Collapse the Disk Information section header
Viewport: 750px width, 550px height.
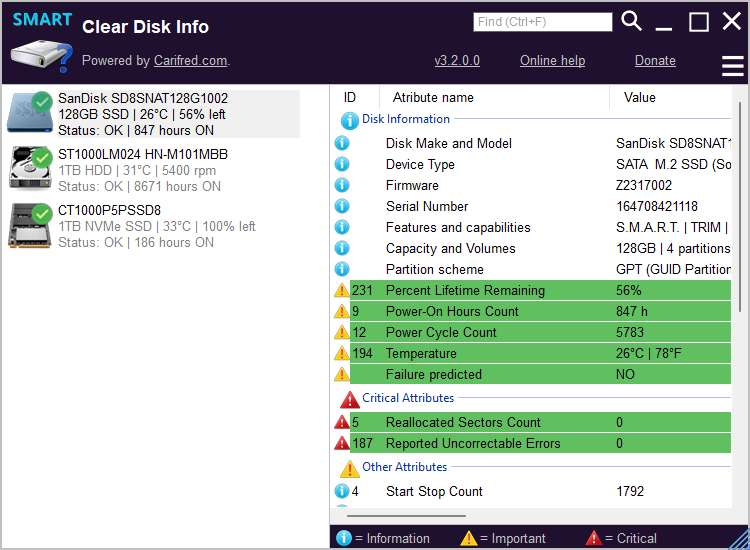406,119
